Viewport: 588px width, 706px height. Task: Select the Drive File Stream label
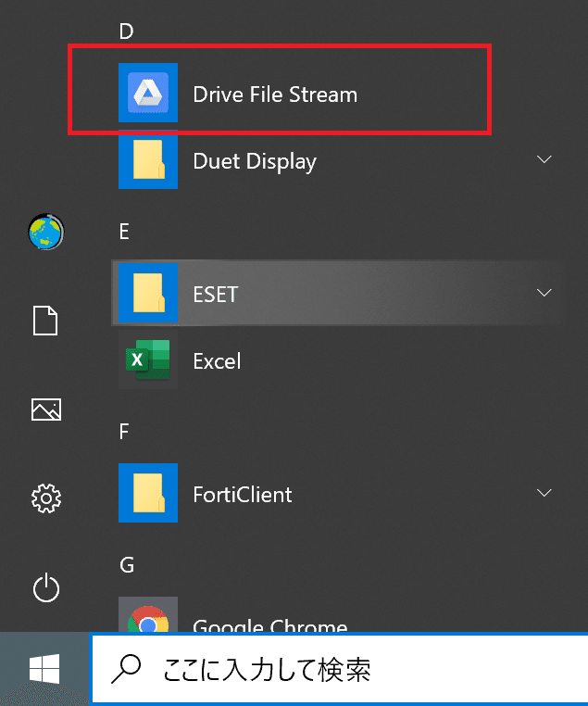tap(275, 95)
